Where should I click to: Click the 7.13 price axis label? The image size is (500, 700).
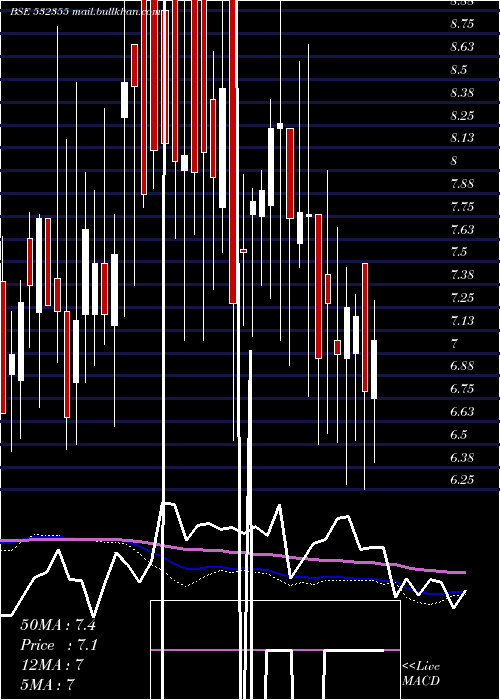pyautogui.click(x=462, y=321)
